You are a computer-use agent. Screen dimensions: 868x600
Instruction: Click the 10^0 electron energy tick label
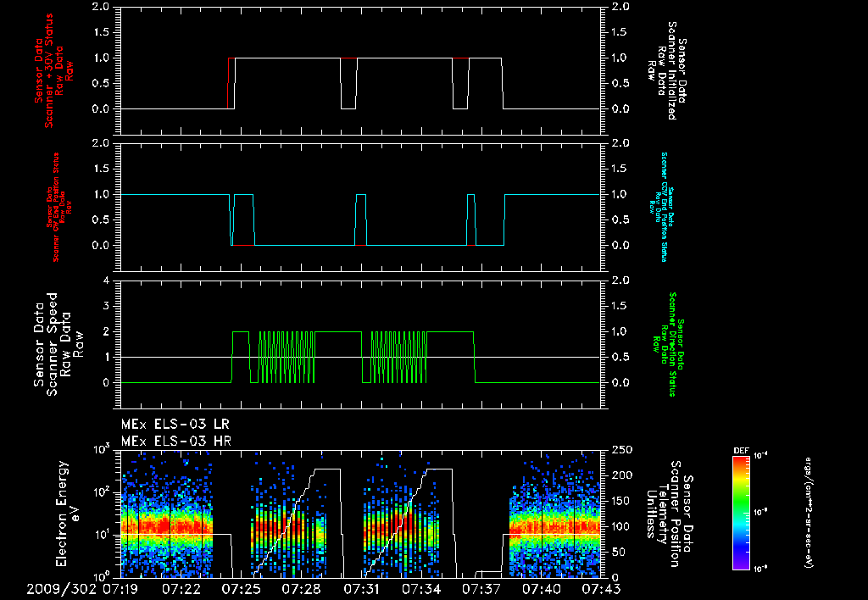[102, 575]
